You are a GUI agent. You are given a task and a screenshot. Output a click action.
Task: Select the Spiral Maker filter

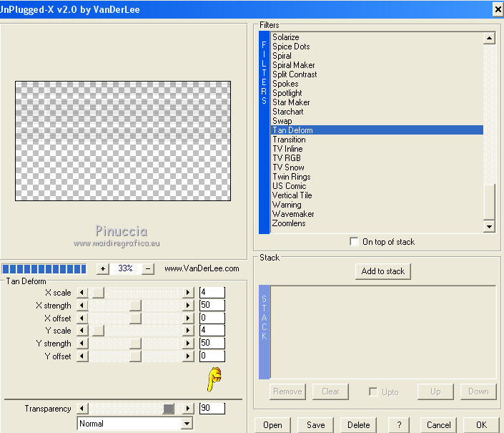coord(293,65)
